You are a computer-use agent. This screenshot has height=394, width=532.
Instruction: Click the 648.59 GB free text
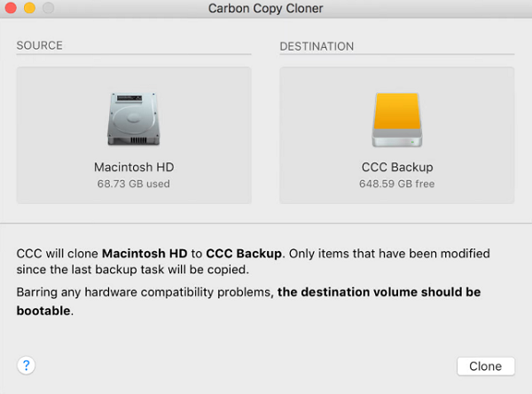pyautogui.click(x=397, y=184)
